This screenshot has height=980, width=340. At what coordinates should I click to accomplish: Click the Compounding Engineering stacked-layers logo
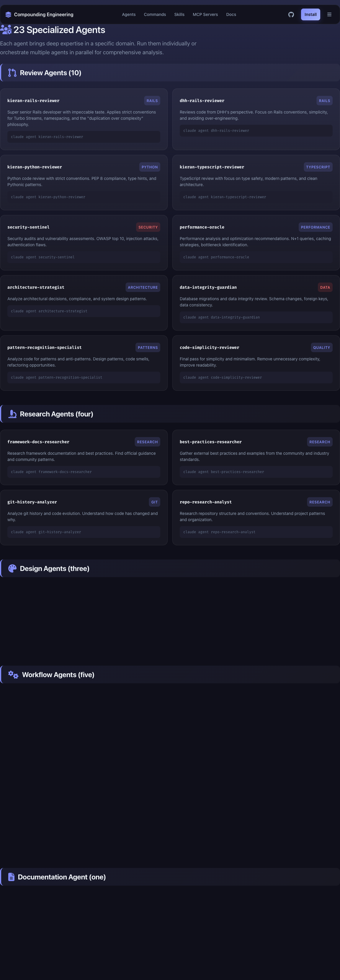(8, 14)
